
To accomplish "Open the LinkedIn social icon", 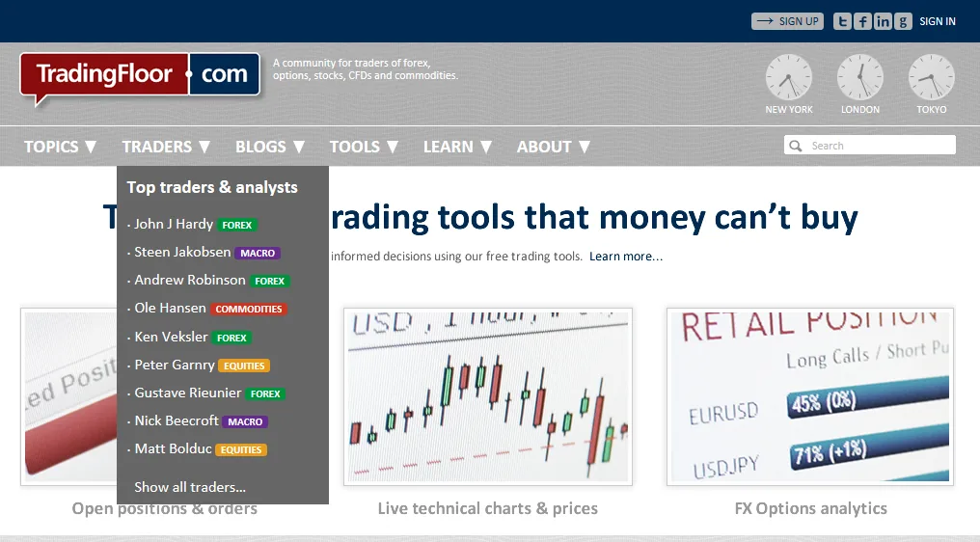I will (x=883, y=21).
